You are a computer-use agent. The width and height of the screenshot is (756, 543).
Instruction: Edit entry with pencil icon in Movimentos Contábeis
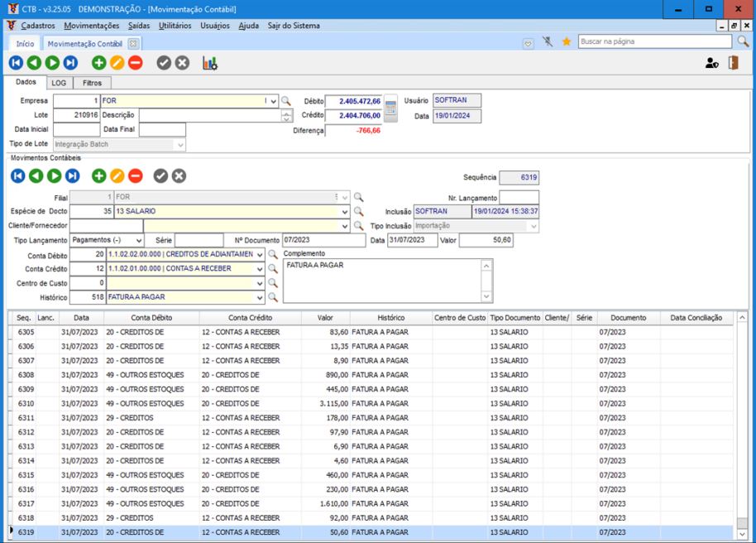(x=117, y=175)
